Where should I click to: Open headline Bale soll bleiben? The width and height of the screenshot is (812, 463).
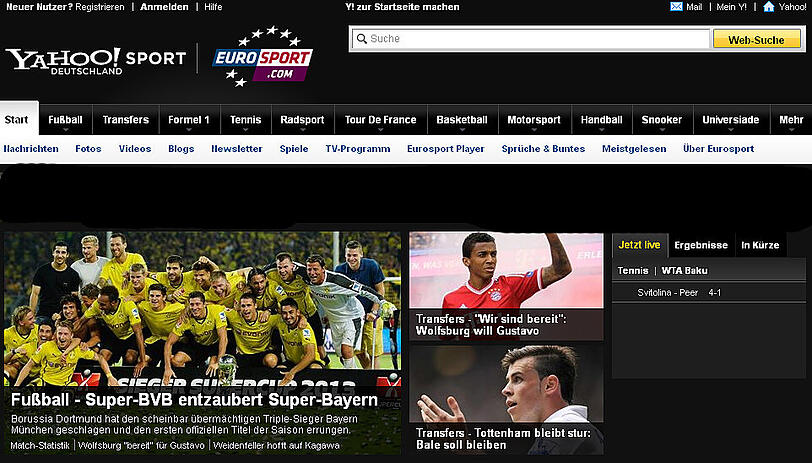[x=503, y=439]
